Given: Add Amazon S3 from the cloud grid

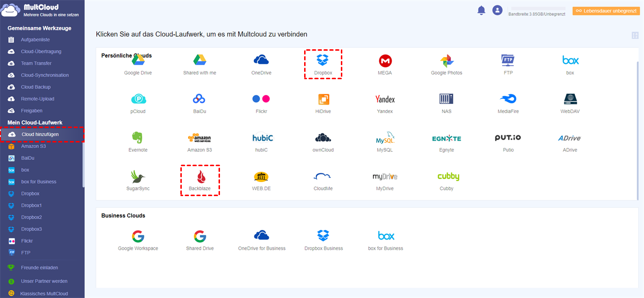Looking at the screenshot, I should point(200,142).
